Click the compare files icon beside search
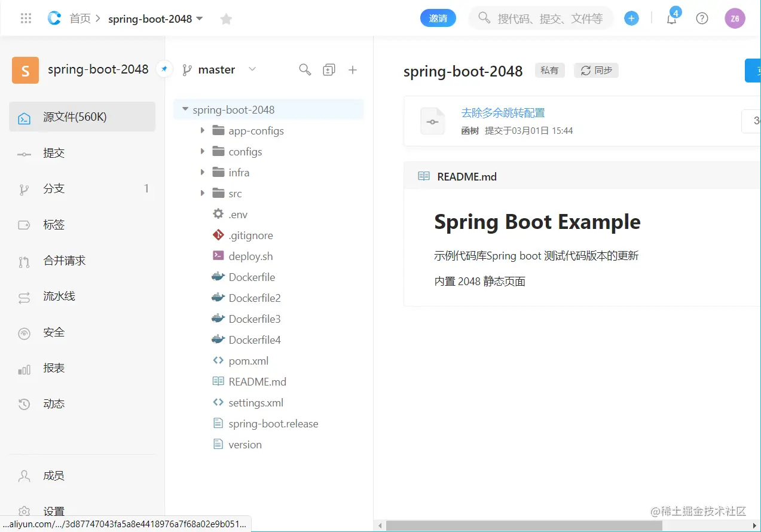This screenshot has height=532, width=761. click(x=329, y=70)
